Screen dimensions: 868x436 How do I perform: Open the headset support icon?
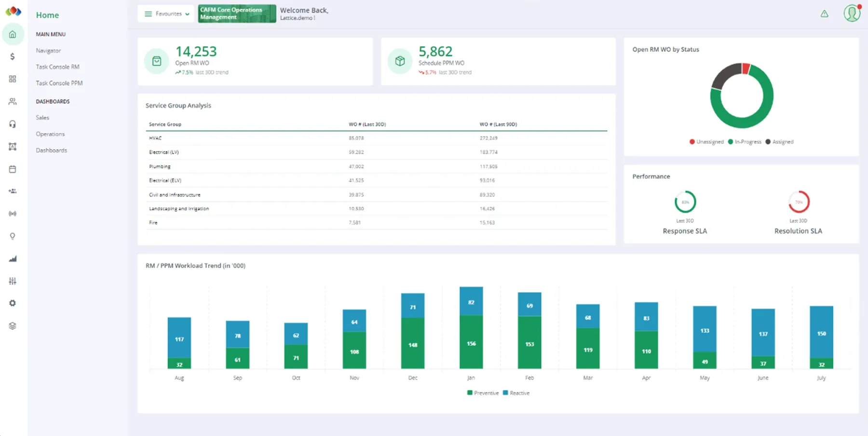click(x=13, y=124)
